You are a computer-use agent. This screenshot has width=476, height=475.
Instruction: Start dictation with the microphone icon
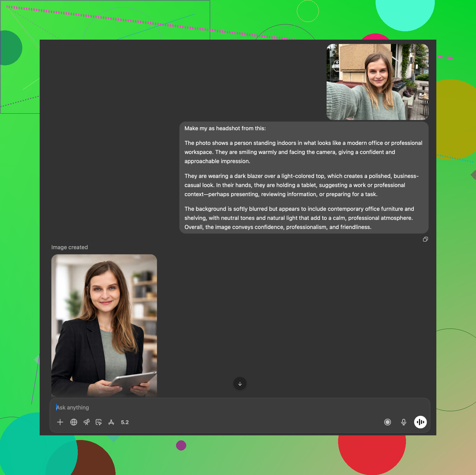[403, 422]
